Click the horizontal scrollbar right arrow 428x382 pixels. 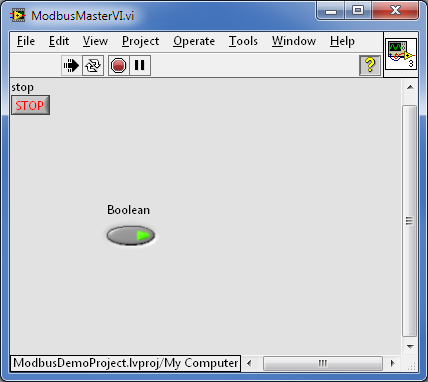pyautogui.click(x=393, y=363)
